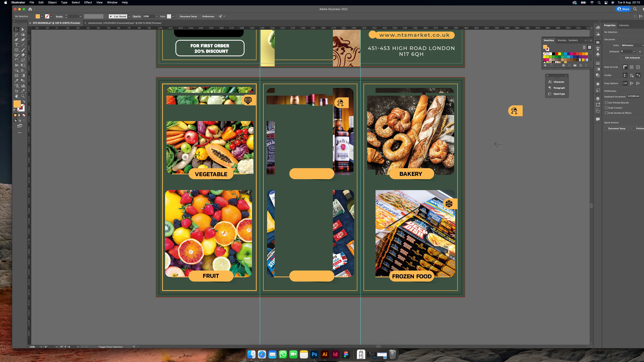Select the Eraser tool
644x362 pixels.
click(x=23, y=55)
